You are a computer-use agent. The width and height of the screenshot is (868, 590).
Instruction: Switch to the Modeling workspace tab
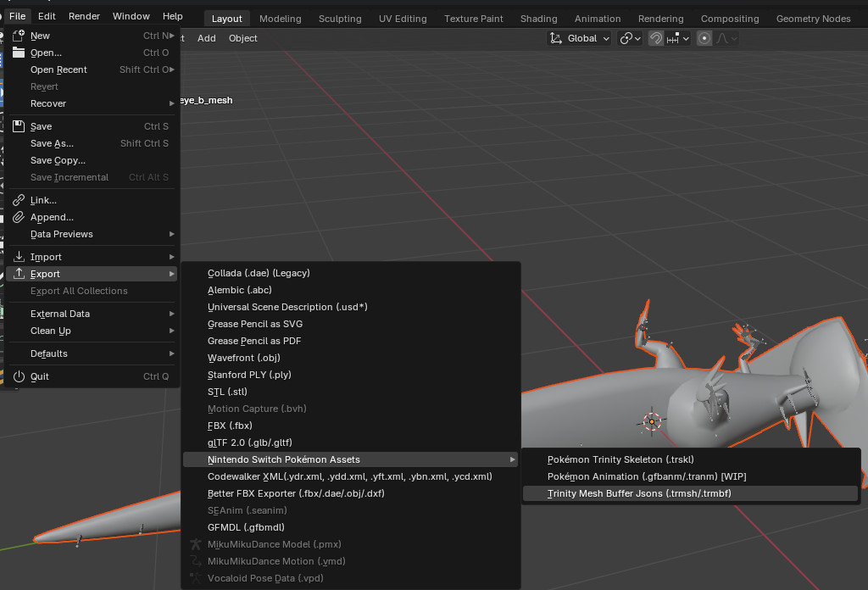pyautogui.click(x=280, y=17)
